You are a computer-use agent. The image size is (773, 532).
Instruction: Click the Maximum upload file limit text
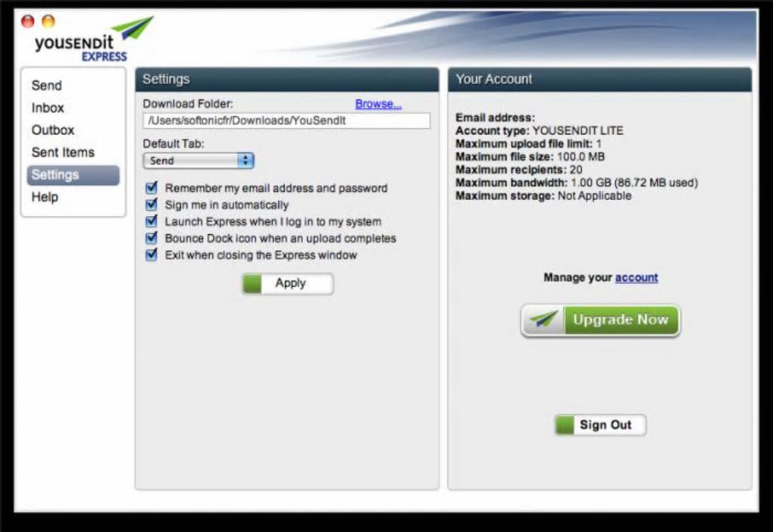tap(528, 144)
